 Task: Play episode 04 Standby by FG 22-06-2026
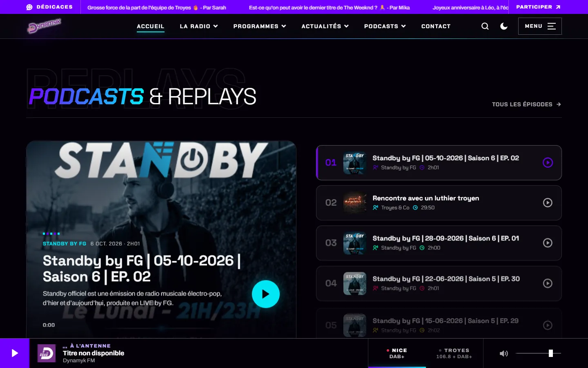point(548,283)
